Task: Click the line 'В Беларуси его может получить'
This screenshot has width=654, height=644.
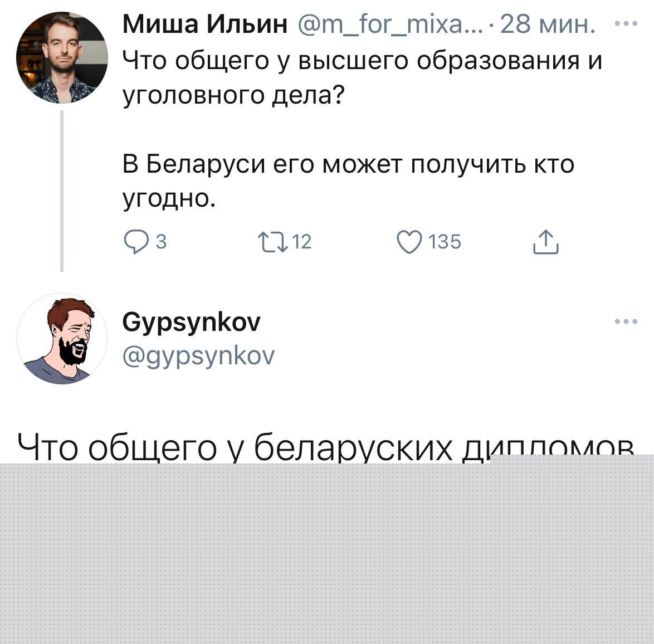Action: pyautogui.click(x=348, y=165)
